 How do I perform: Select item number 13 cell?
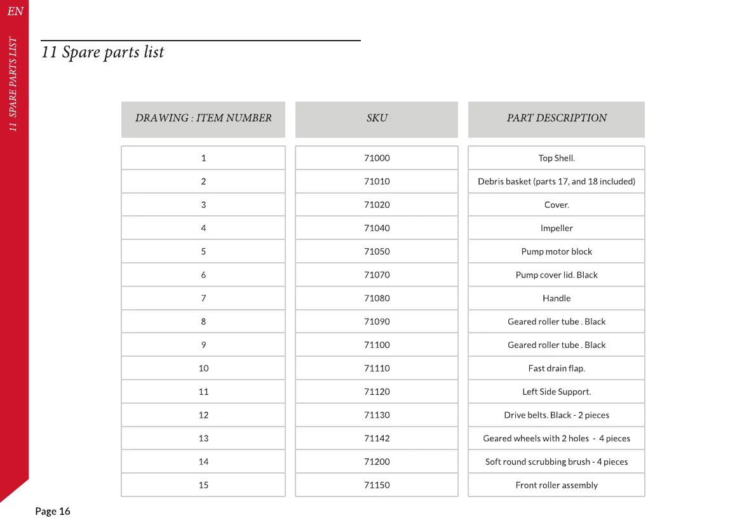click(x=203, y=439)
